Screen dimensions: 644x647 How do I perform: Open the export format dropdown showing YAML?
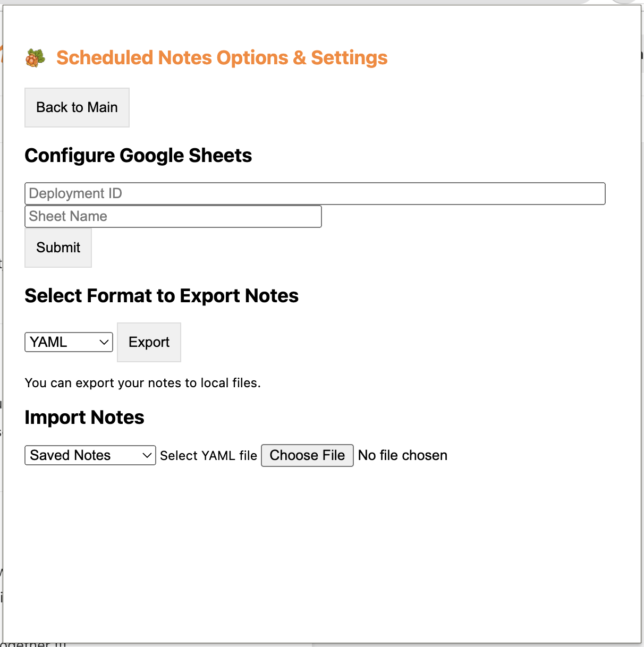[68, 342]
